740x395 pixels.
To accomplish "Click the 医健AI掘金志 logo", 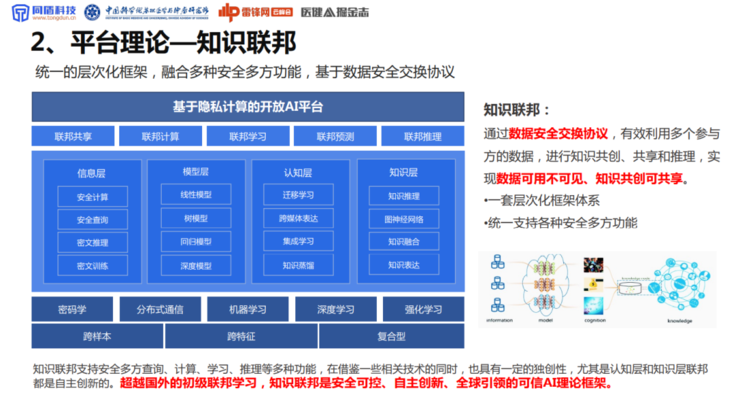I will point(335,12).
